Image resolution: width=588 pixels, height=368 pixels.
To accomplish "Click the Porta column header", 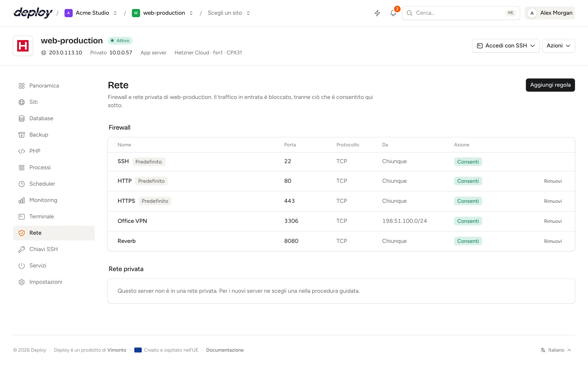I will click(x=290, y=145).
